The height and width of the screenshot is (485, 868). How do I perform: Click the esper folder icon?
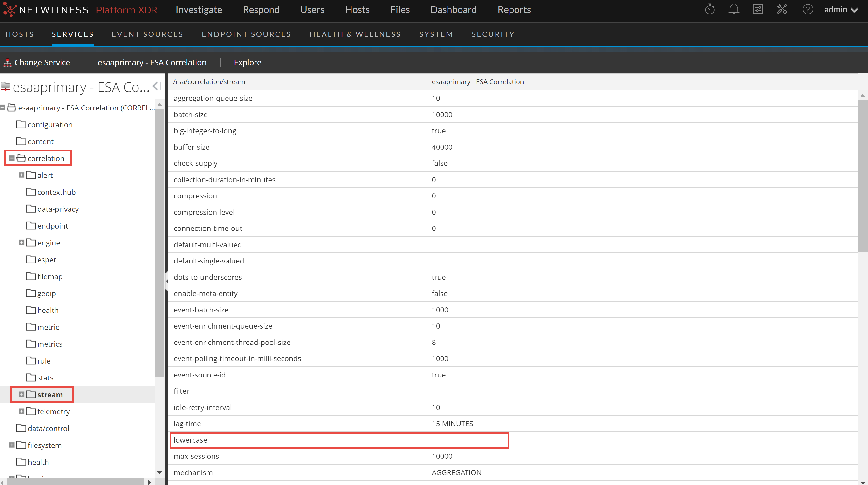(x=31, y=259)
